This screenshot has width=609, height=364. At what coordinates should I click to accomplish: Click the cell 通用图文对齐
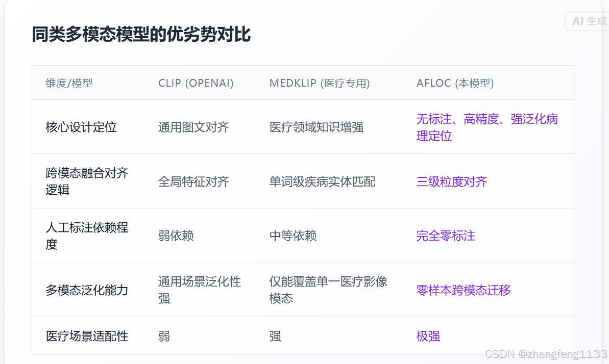(193, 127)
